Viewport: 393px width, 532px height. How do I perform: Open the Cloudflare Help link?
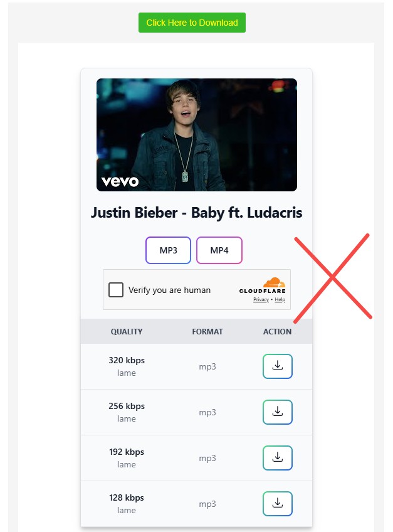(280, 300)
